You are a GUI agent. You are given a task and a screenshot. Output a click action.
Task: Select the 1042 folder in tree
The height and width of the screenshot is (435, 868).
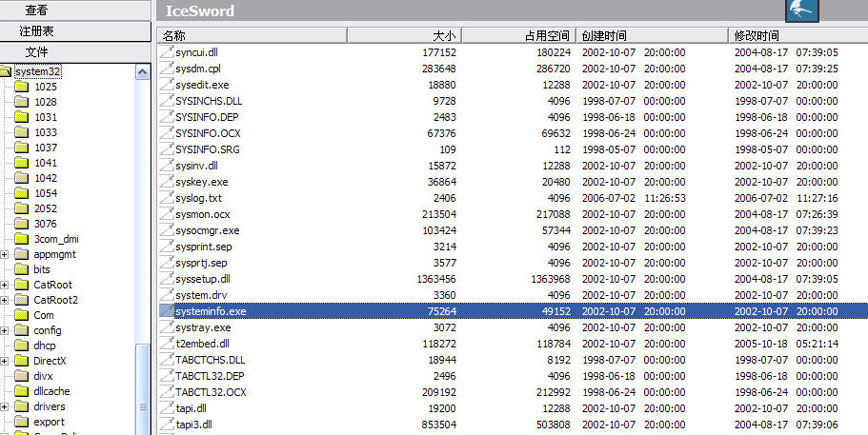[46, 178]
